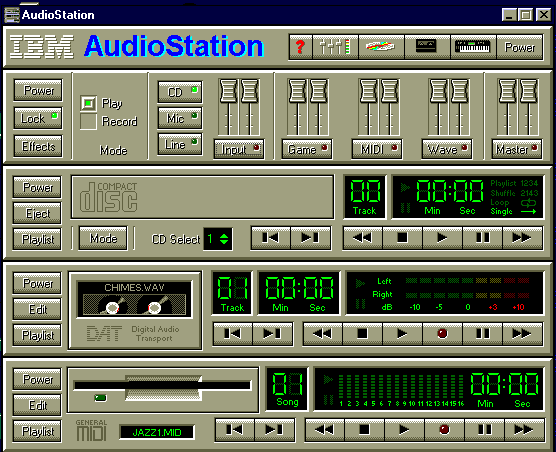Skip to the next CD track

(310, 238)
